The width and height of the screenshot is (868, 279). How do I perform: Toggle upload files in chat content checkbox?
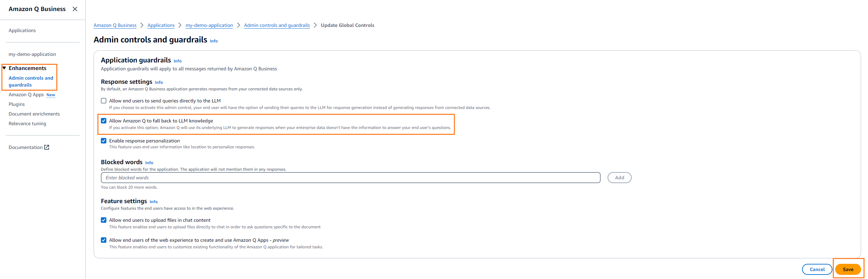(x=104, y=220)
